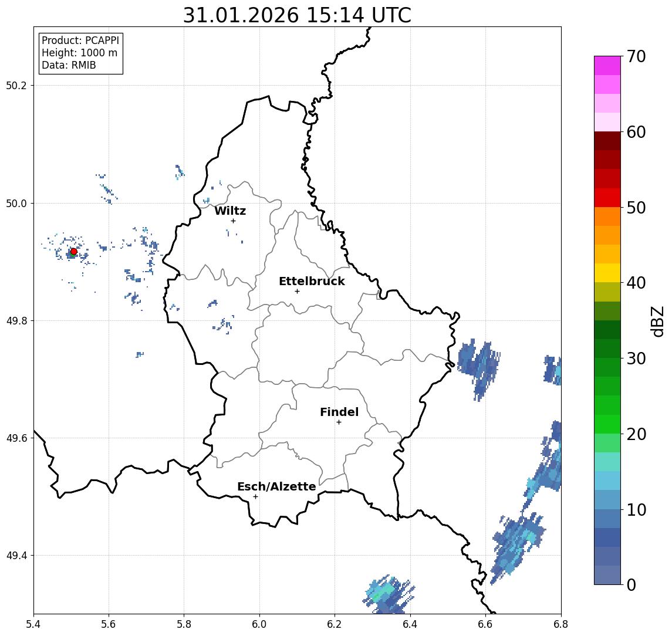Click the Ettelbruck station cross marker

297,292
